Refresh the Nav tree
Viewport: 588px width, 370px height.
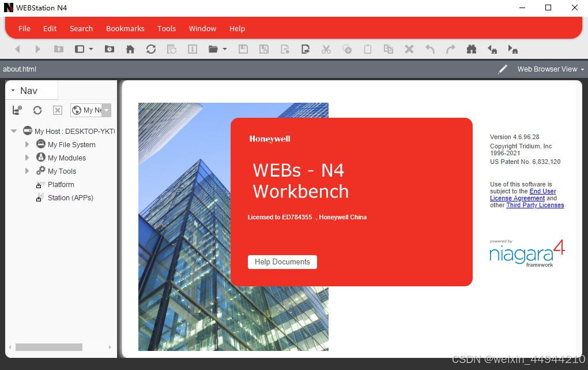click(x=37, y=110)
